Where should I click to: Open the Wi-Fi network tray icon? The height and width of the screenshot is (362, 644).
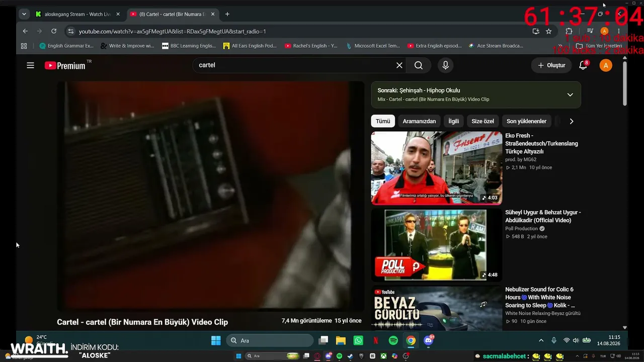[567, 340]
